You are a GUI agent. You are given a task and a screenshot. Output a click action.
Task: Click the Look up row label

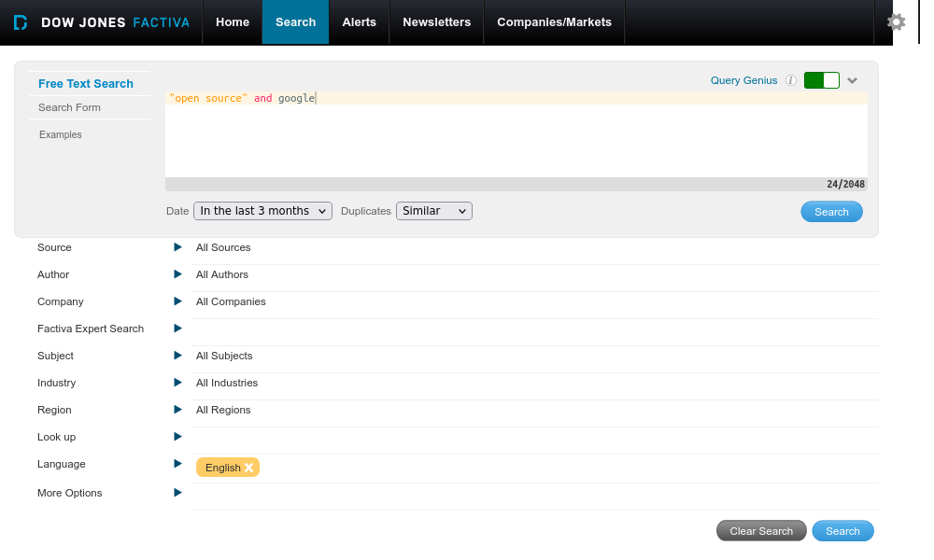[x=57, y=437]
